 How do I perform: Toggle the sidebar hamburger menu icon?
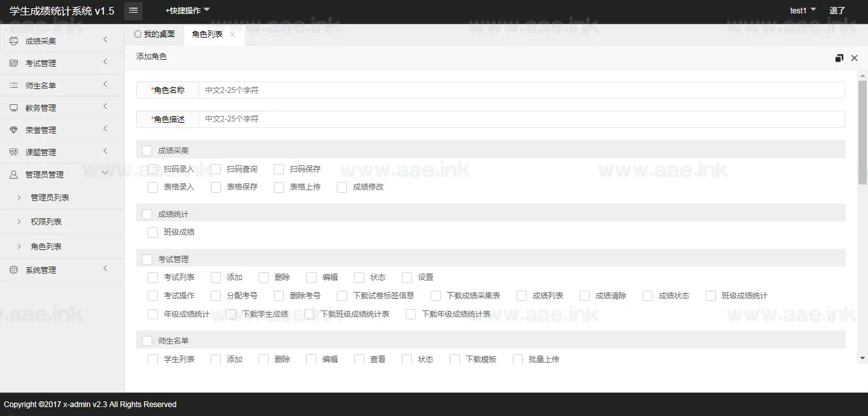click(133, 11)
